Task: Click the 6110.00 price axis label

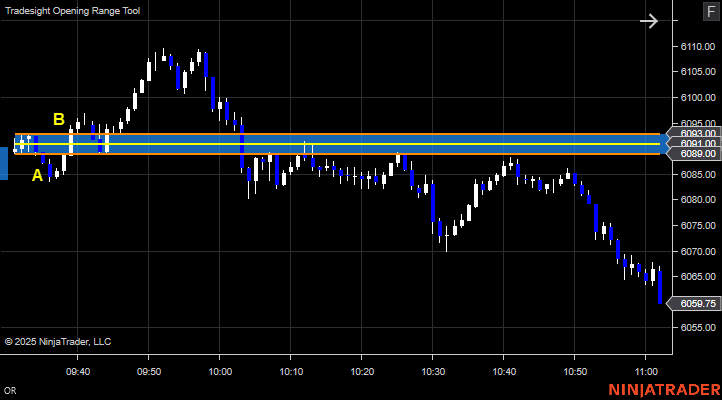Action: coord(698,46)
